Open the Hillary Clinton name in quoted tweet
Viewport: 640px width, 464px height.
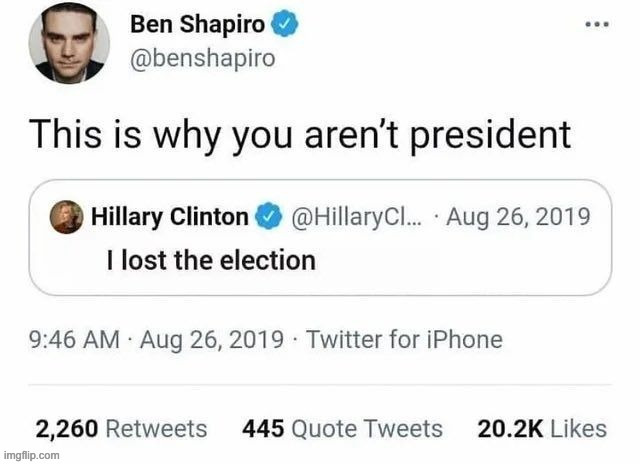(x=169, y=216)
